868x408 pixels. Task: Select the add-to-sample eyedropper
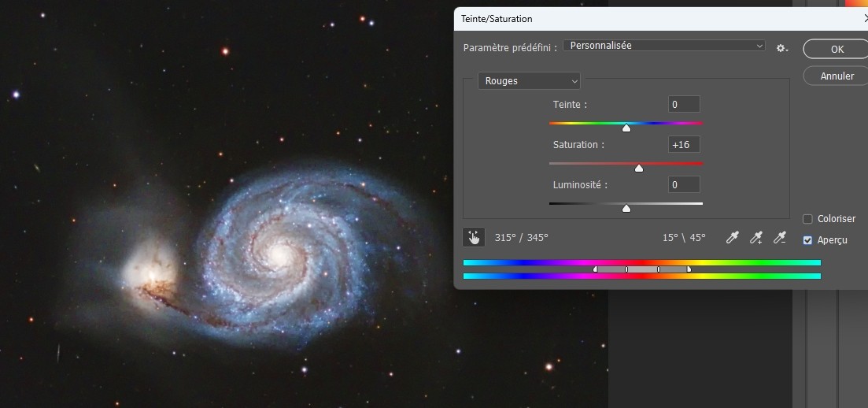(756, 238)
